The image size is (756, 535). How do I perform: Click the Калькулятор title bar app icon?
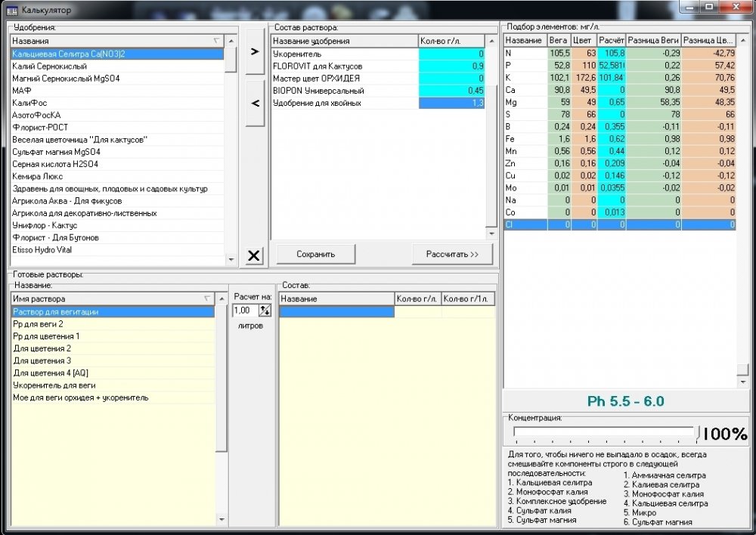point(12,10)
